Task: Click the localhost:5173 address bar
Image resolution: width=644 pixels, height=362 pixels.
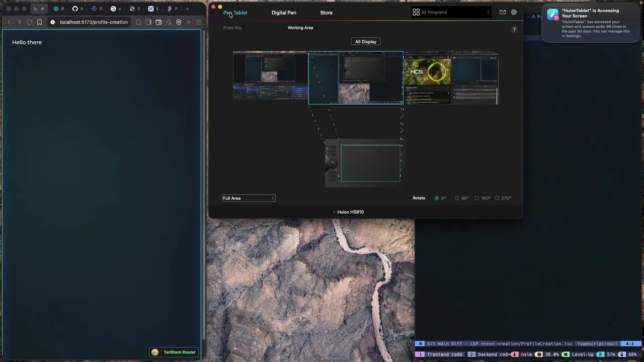Action: [x=94, y=22]
